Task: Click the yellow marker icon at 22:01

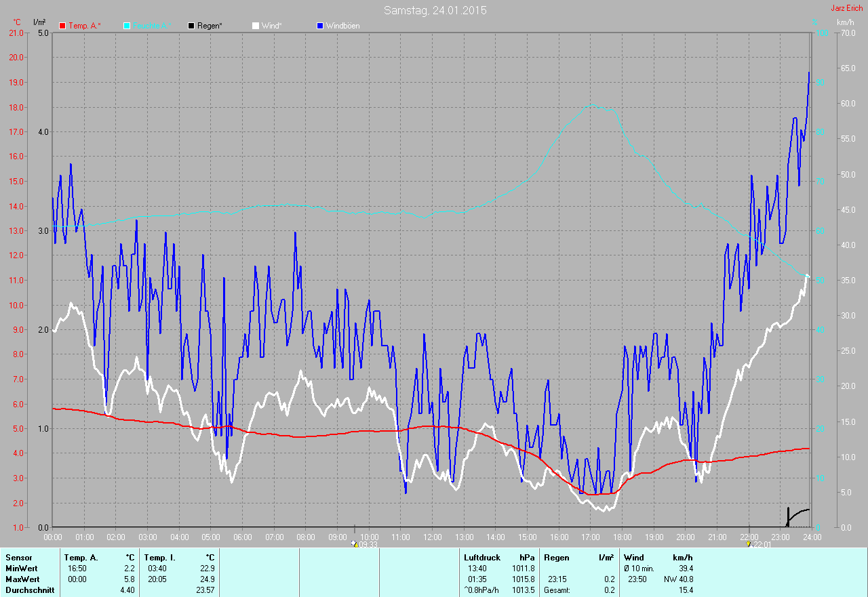Action: [x=748, y=543]
